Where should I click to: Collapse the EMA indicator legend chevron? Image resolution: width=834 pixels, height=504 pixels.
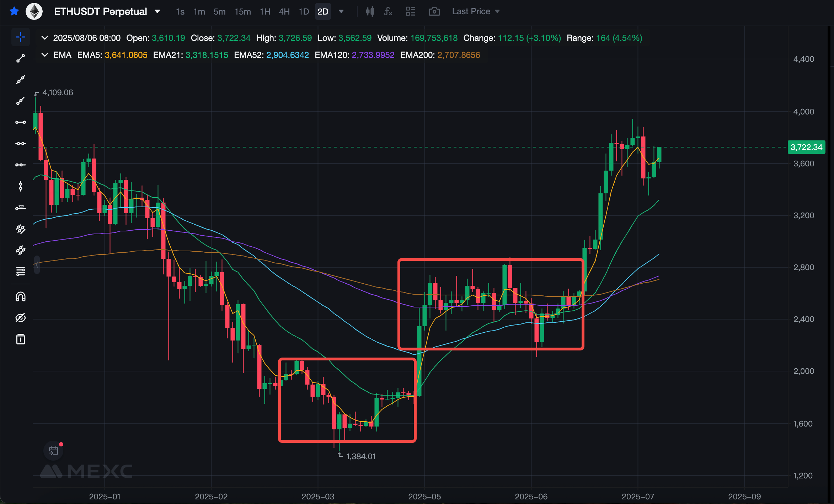point(45,55)
